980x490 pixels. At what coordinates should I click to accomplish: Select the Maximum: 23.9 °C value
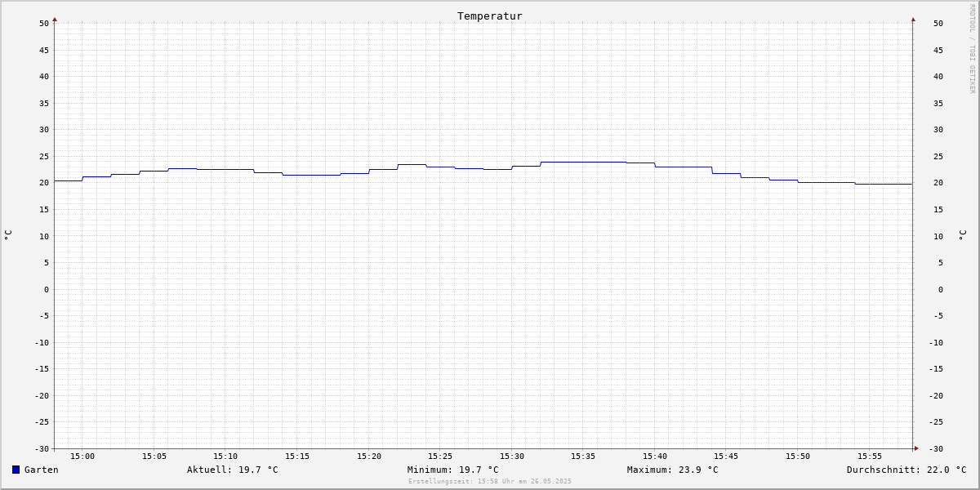[673, 470]
